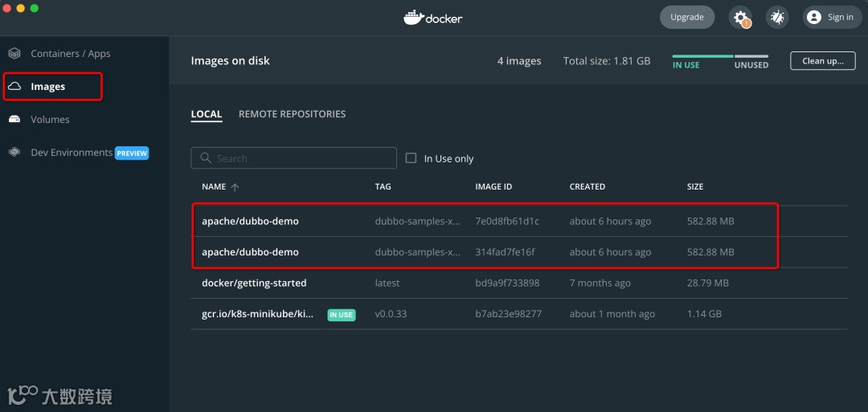Image resolution: width=868 pixels, height=412 pixels.
Task: Sort by TAG column header
Action: (383, 187)
